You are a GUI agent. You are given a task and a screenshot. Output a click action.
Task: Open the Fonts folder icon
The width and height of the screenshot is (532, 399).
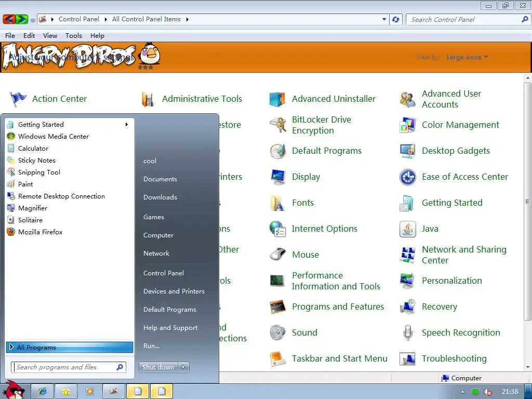click(x=277, y=203)
